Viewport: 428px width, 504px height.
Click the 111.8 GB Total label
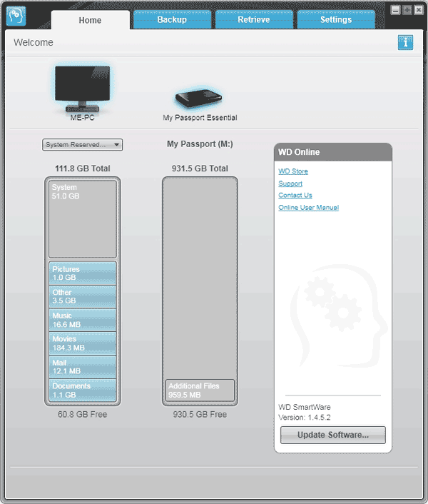[83, 168]
